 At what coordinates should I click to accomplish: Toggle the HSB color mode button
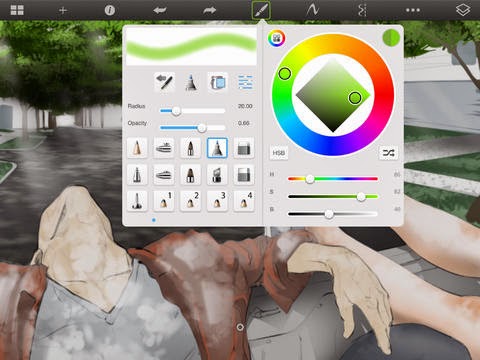[278, 153]
